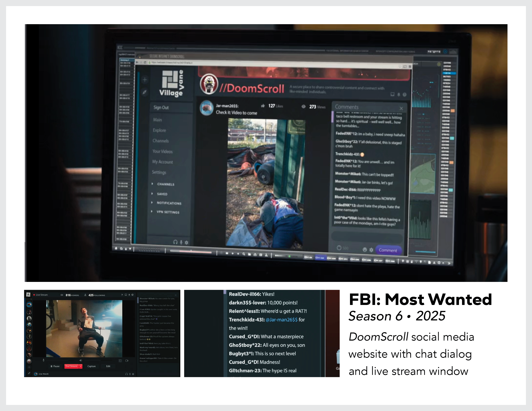Viewport: 532px width, 411px height.
Task: Click the plus icon in DoomScroll left rail
Action: coord(145,80)
